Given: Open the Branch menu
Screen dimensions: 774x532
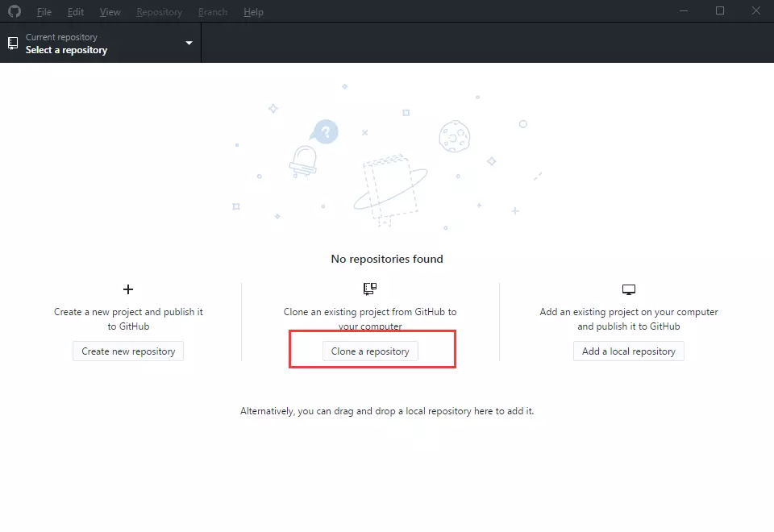Looking at the screenshot, I should tap(213, 12).
